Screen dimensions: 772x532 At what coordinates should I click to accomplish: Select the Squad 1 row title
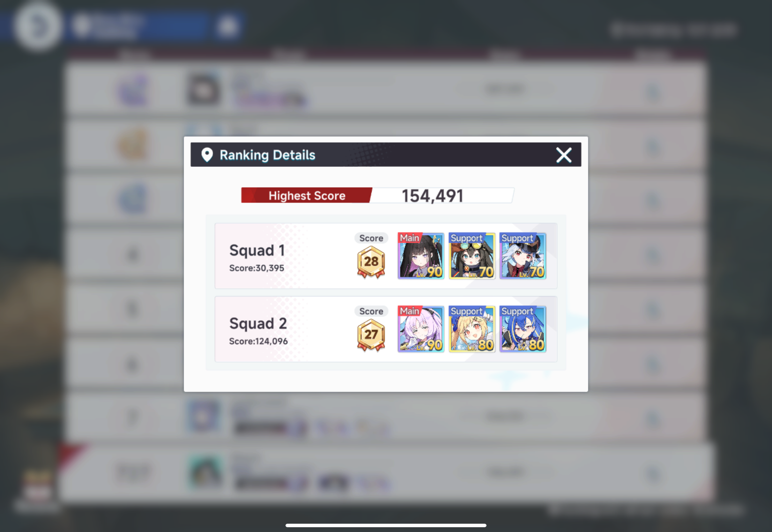tap(257, 250)
